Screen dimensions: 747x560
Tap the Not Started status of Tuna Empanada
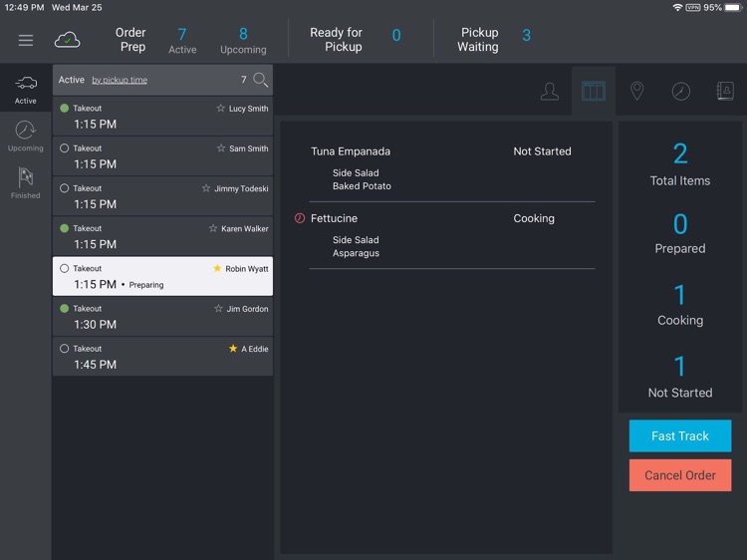pyautogui.click(x=542, y=151)
